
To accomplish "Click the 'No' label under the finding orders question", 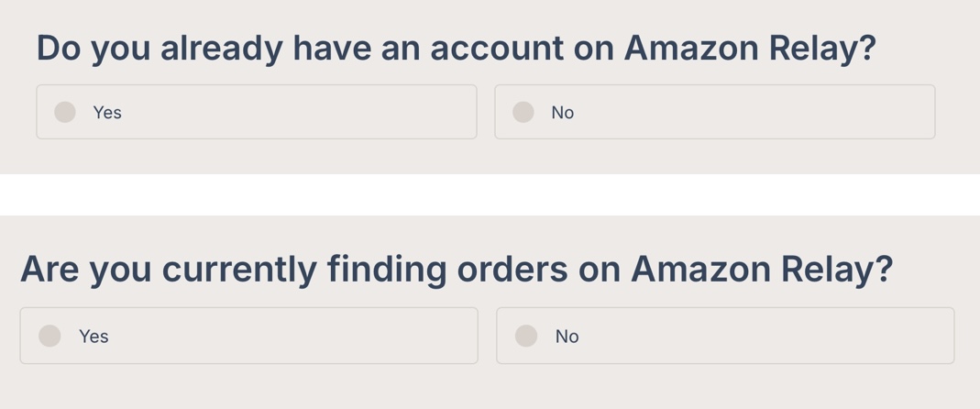I will click(x=567, y=337).
